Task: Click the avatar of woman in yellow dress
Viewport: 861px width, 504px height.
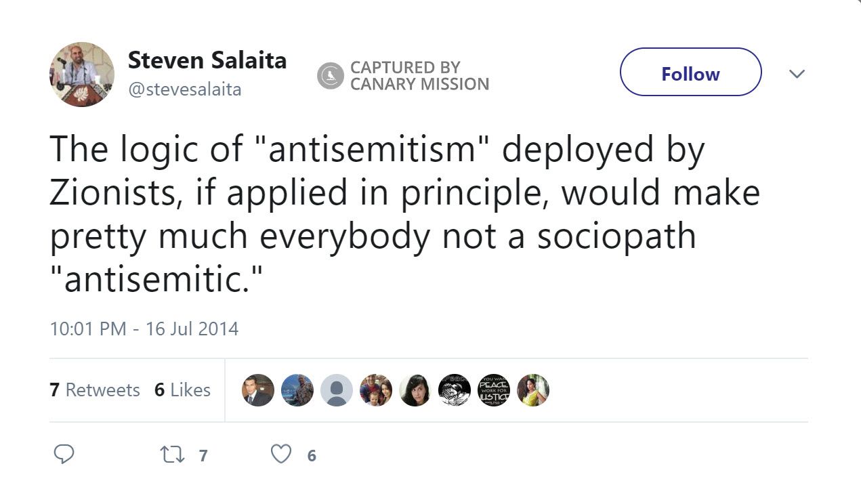Action: tap(533, 390)
